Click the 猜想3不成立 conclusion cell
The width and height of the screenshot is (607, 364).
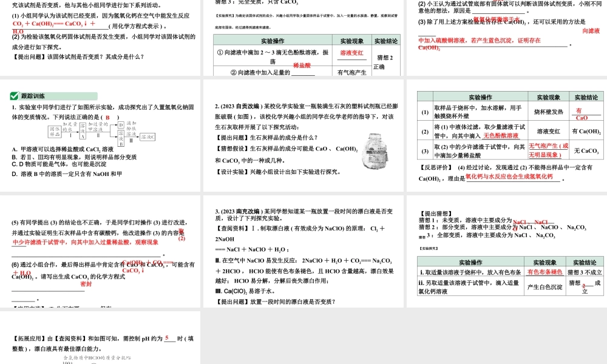[585, 271]
